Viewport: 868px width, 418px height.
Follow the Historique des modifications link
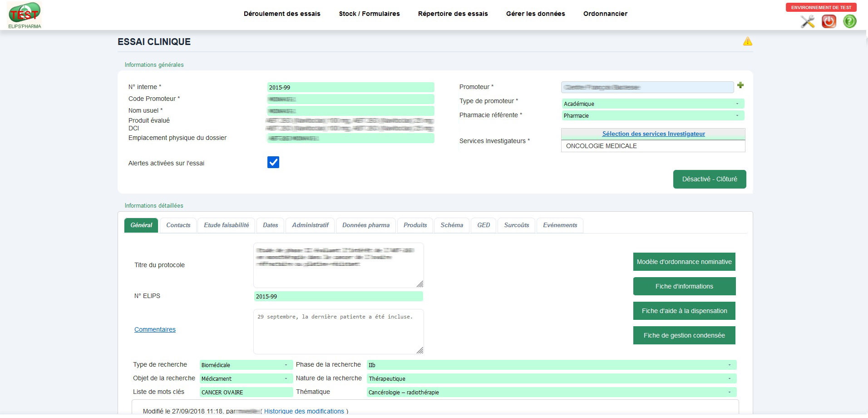coord(304,411)
